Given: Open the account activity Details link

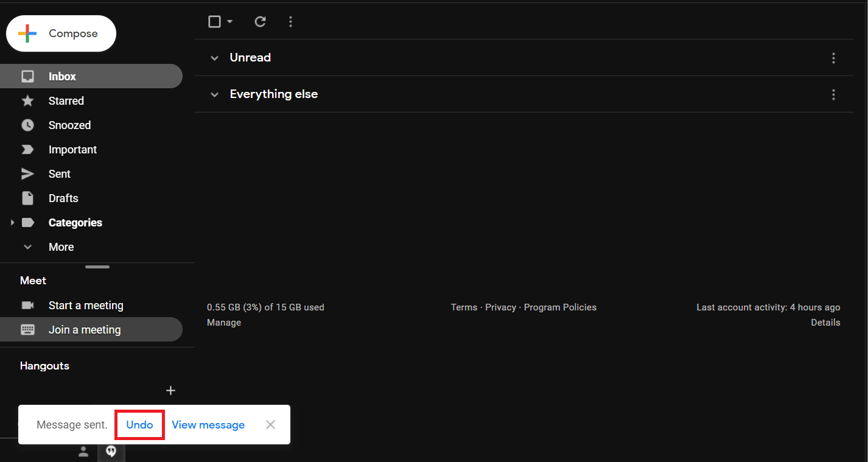Looking at the screenshot, I should [825, 323].
